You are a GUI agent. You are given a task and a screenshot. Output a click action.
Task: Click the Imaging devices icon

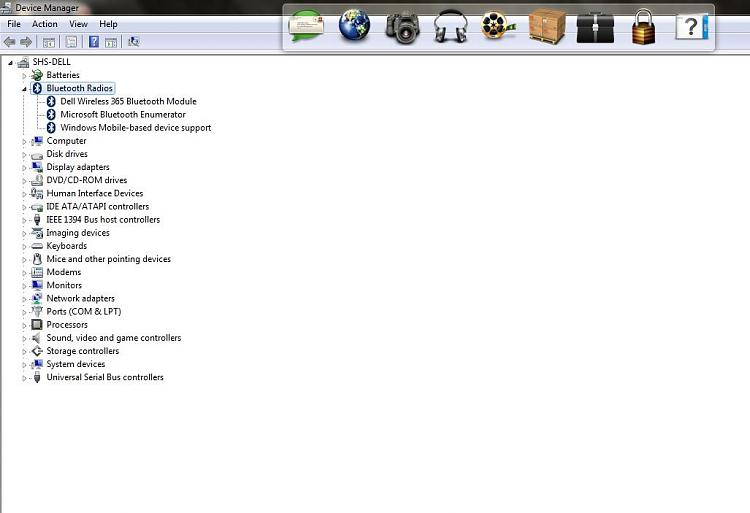coord(37,233)
